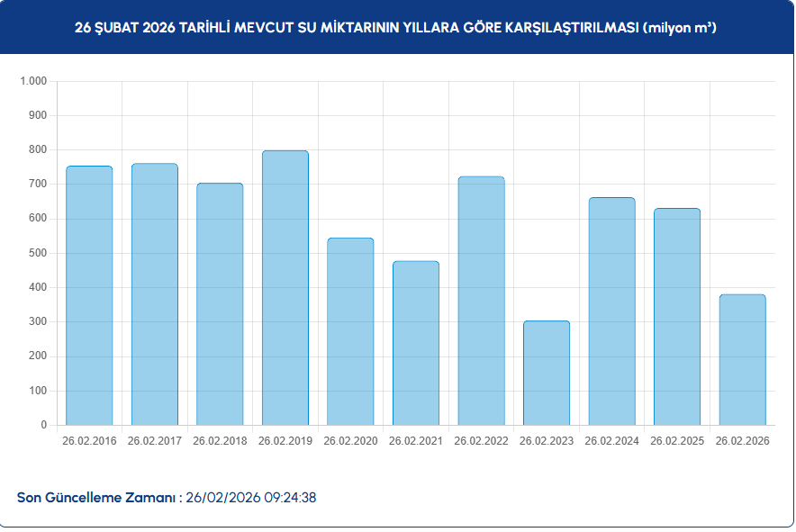
Task: Select the 26.02.2023 x-axis date label
Action: (547, 441)
